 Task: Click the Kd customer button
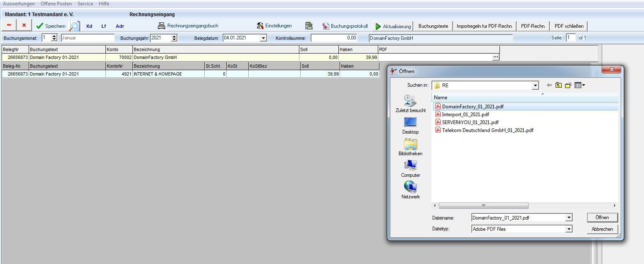click(x=89, y=26)
